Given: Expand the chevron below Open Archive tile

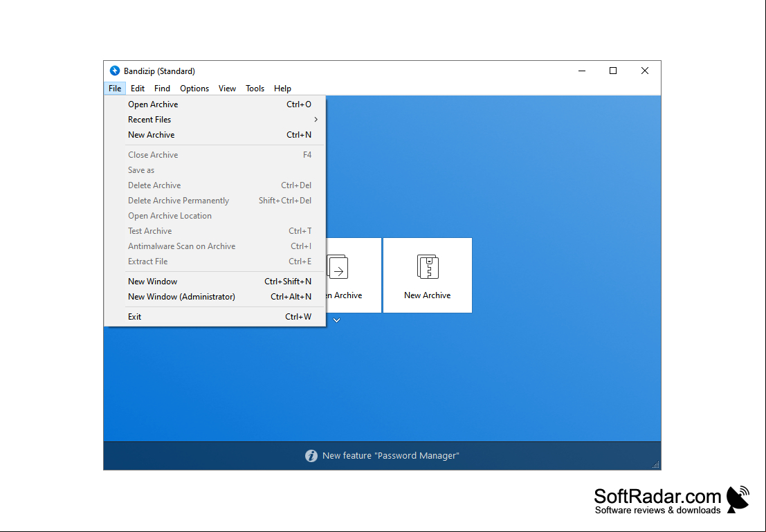Looking at the screenshot, I should 336,320.
